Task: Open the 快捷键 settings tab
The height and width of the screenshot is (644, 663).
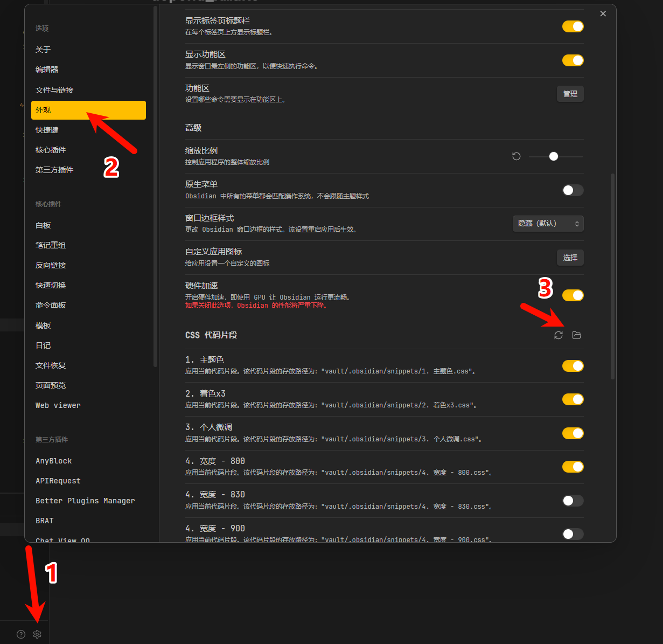Action: (47, 130)
